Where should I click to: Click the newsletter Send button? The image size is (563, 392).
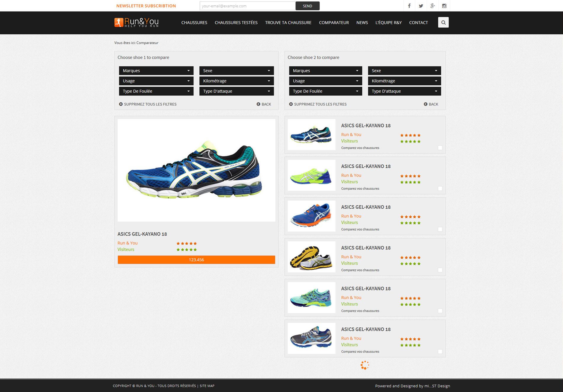[308, 6]
